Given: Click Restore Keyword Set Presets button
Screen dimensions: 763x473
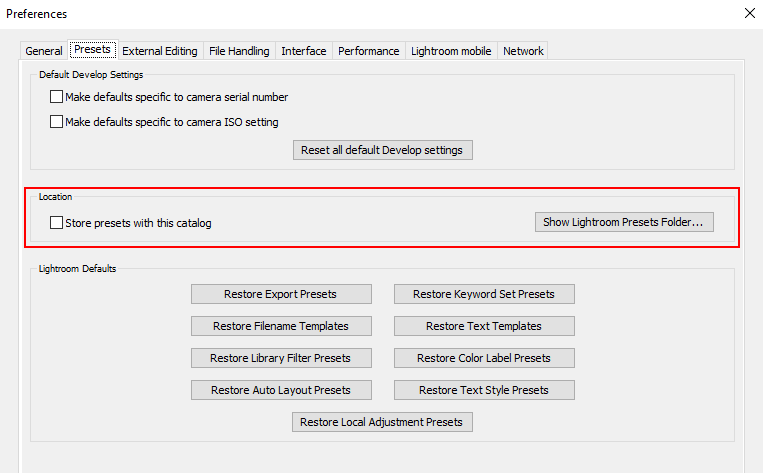Looking at the screenshot, I should 484,294.
